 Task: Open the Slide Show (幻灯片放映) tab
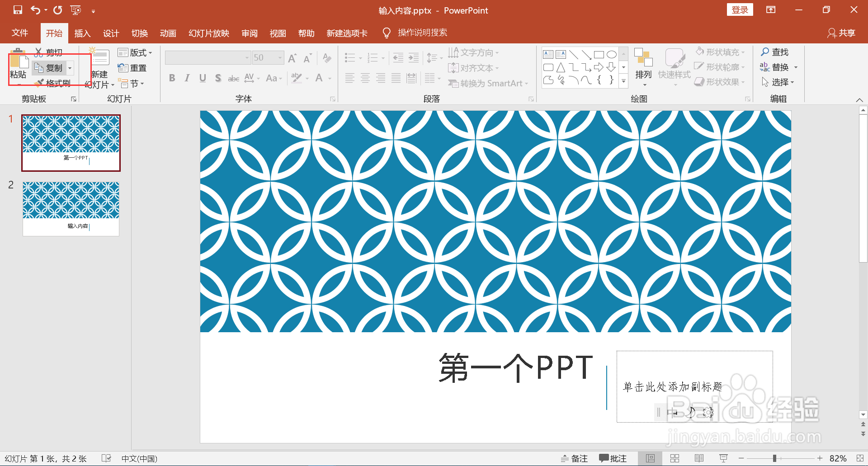209,33
